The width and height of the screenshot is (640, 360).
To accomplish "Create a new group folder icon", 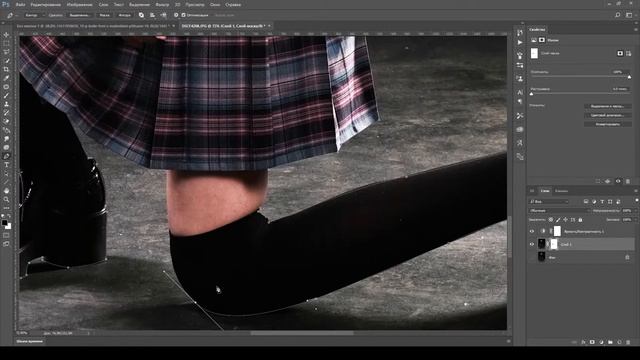I will [x=610, y=342].
